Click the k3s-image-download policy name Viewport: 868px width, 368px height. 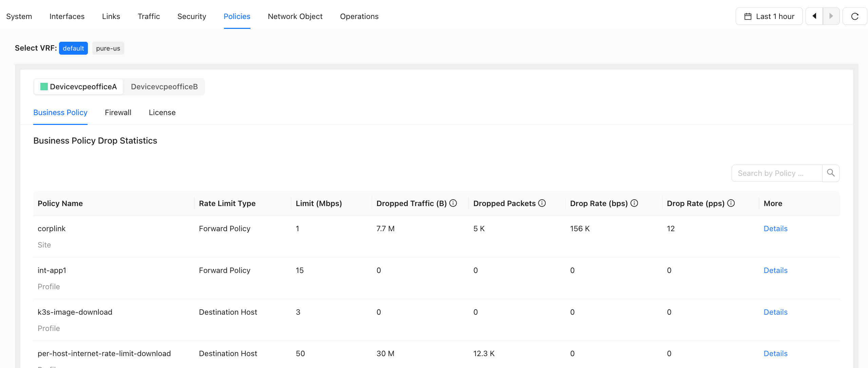(x=75, y=312)
